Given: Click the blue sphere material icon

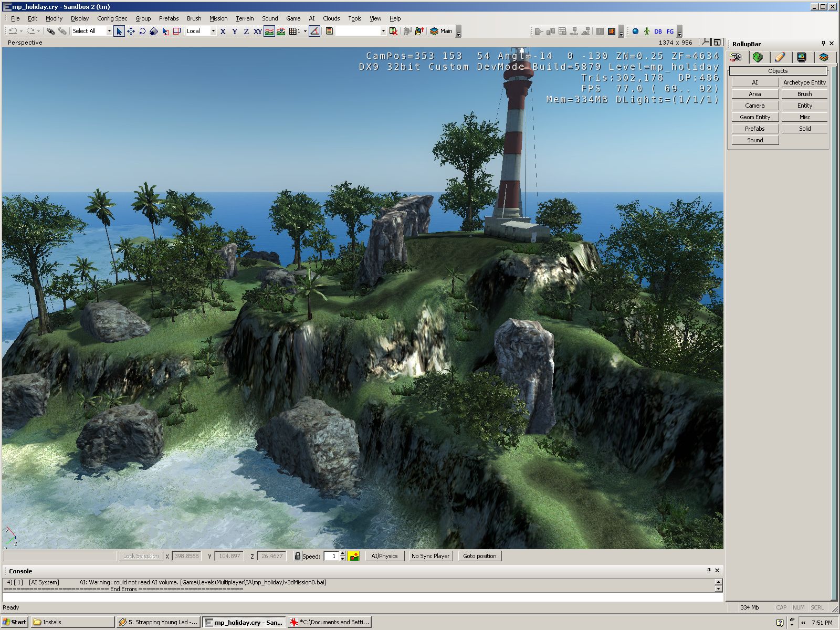Looking at the screenshot, I should pyautogui.click(x=635, y=31).
